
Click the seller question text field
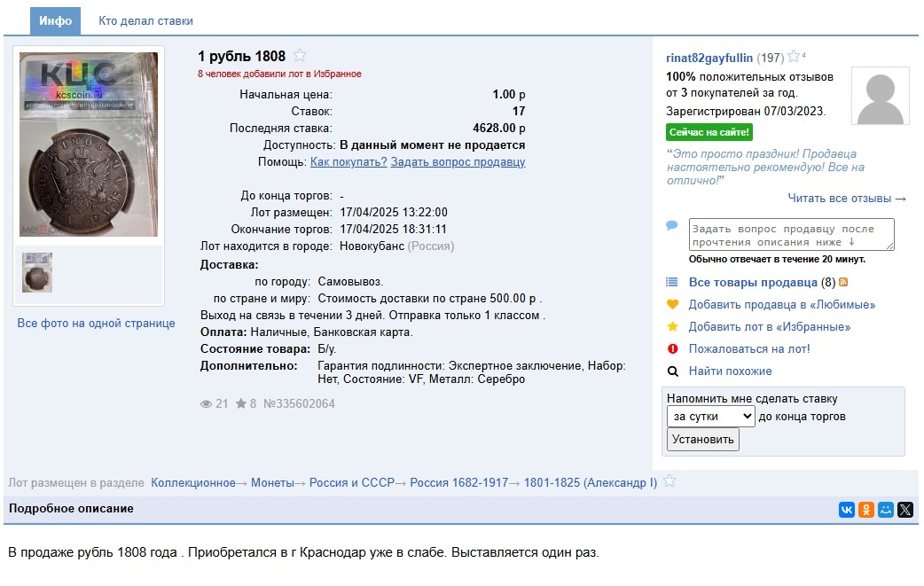click(x=791, y=235)
